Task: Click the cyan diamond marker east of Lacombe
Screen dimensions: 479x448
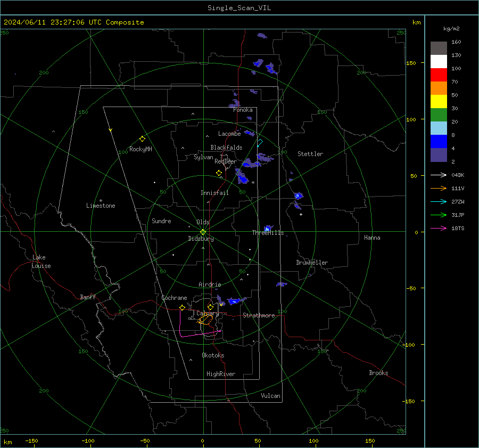Action: click(260, 143)
